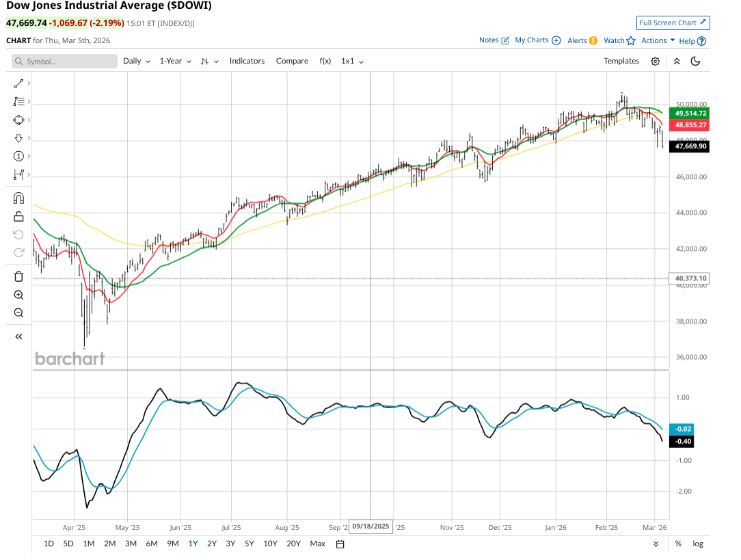Select the measure range tool
The height and width of the screenshot is (560, 741).
pyautogui.click(x=18, y=174)
